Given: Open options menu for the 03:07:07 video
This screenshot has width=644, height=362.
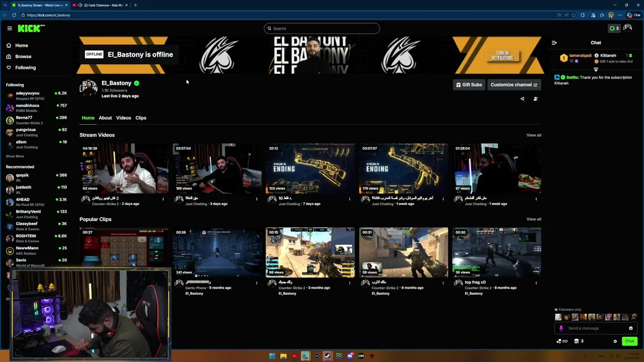Looking at the screenshot, I should [x=443, y=199].
